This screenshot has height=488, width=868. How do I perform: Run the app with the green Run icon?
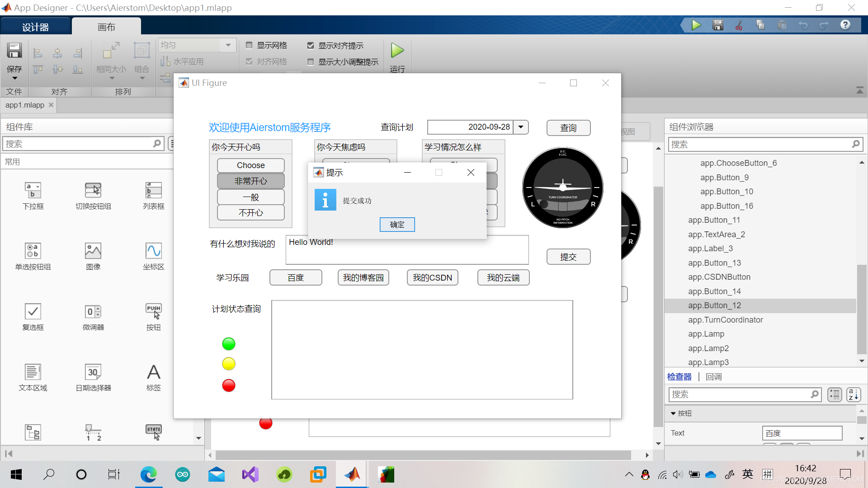[696, 25]
